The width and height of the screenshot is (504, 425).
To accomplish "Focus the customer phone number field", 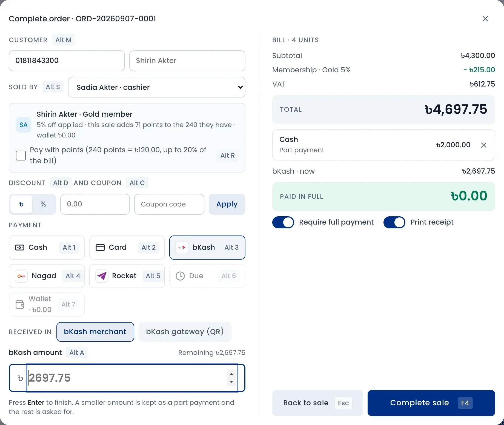I will click(x=67, y=61).
